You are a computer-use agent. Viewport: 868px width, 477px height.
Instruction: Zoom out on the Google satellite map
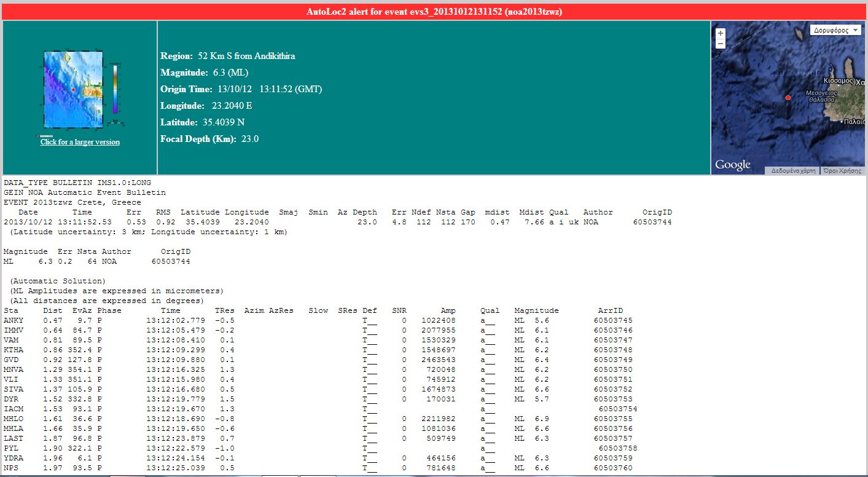pos(721,44)
